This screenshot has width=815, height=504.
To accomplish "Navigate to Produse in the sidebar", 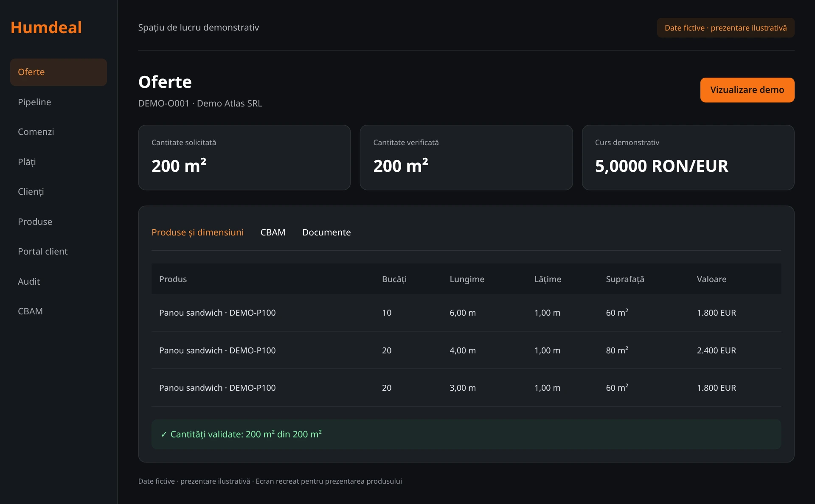I will 59,222.
